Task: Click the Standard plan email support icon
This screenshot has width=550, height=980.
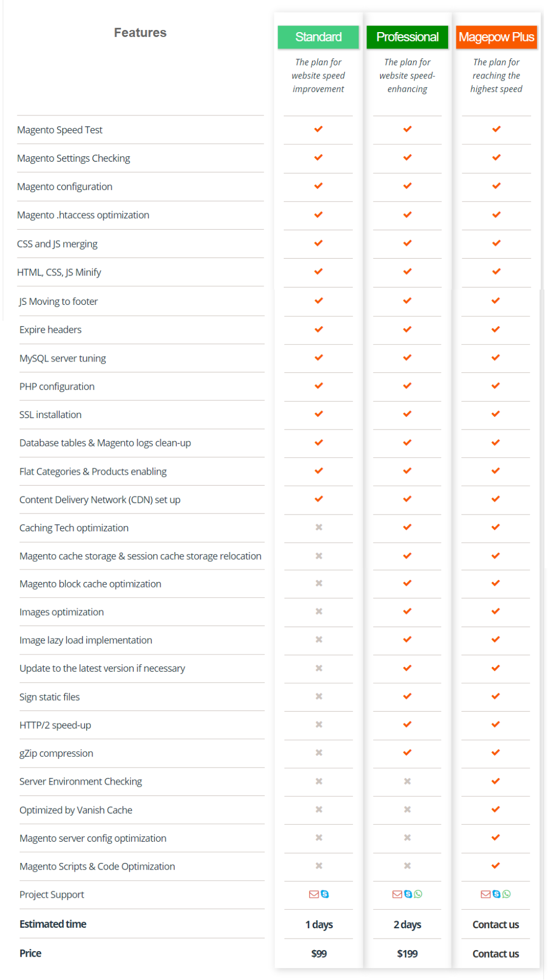Action: [x=314, y=894]
